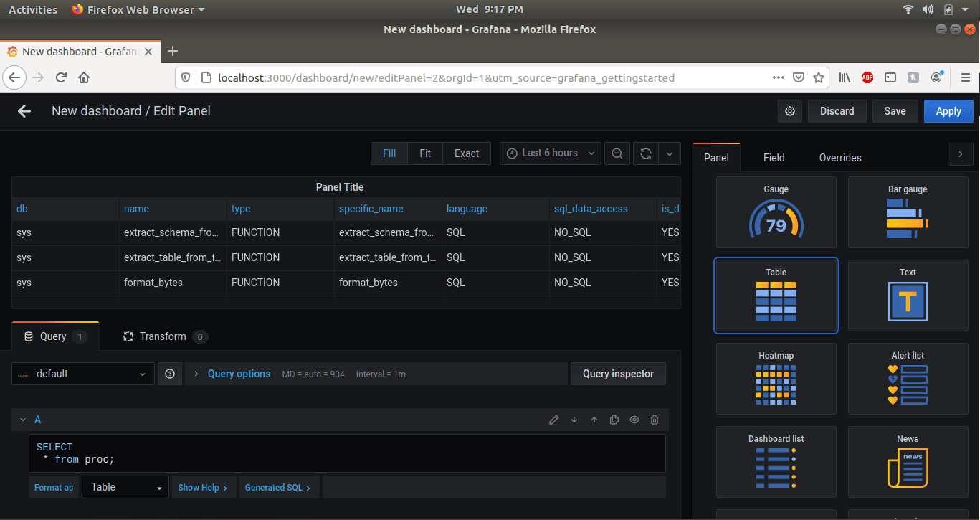Image resolution: width=980 pixels, height=520 pixels.
Task: Toggle visibility of query A
Action: tap(634, 420)
